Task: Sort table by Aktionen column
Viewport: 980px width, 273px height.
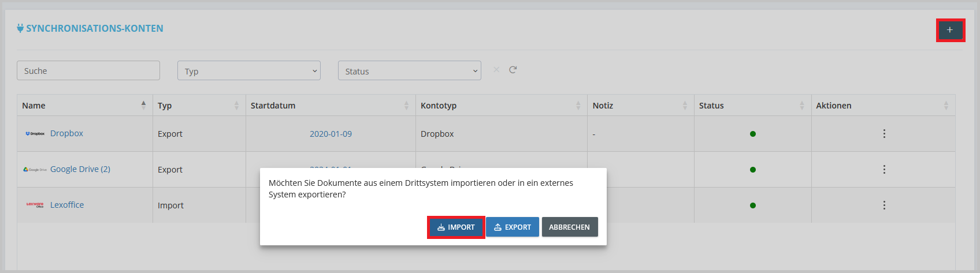Action: coord(883,105)
